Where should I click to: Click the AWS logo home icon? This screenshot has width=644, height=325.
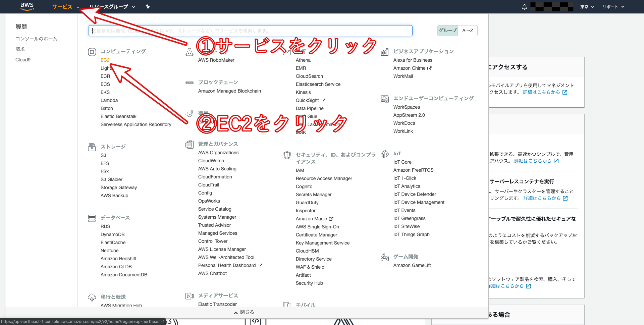27,6
